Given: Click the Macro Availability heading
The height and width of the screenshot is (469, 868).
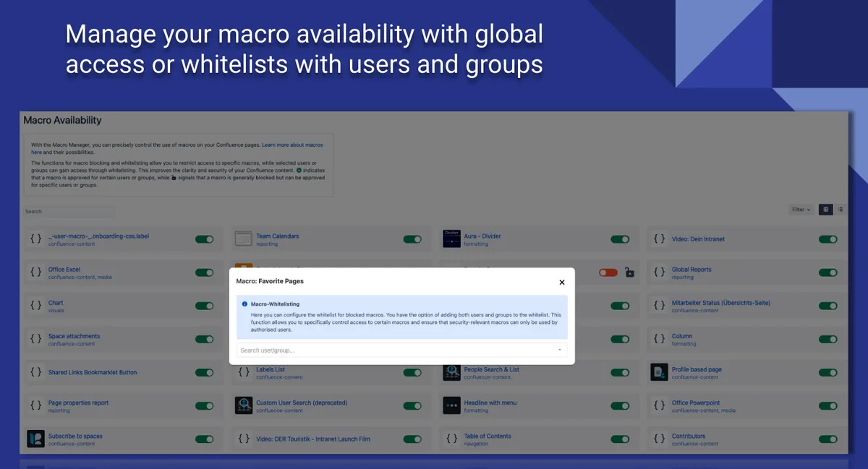Looking at the screenshot, I should pyautogui.click(x=62, y=120).
